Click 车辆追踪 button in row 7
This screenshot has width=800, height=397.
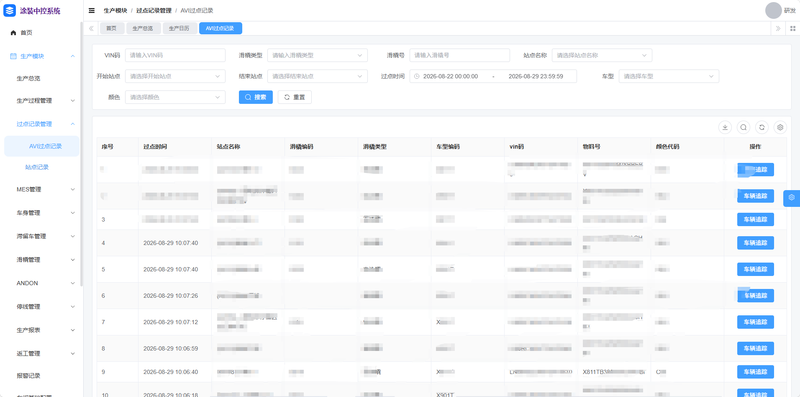tap(755, 322)
